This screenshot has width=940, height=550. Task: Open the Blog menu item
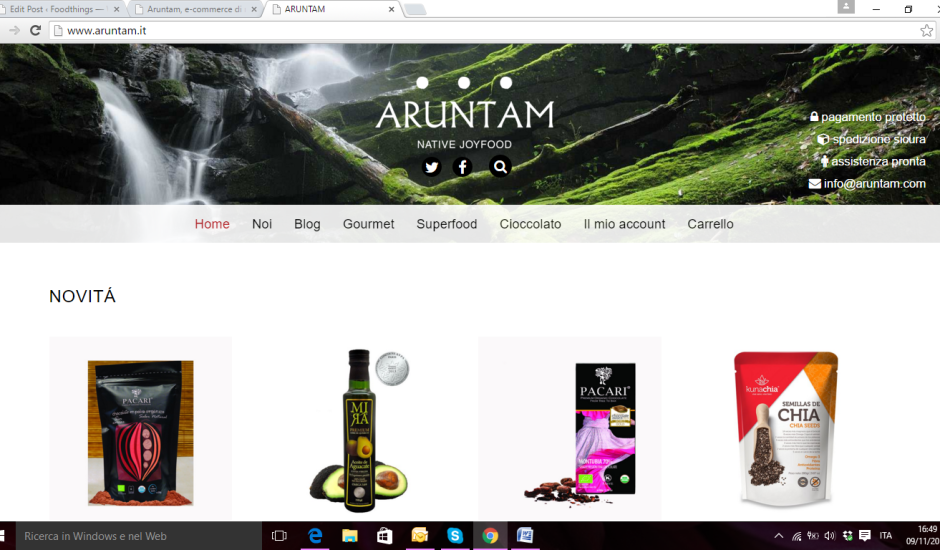coord(307,224)
